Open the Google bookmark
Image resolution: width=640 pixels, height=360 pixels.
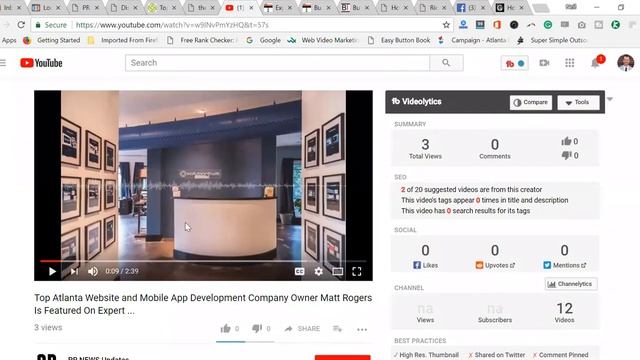tap(264, 40)
